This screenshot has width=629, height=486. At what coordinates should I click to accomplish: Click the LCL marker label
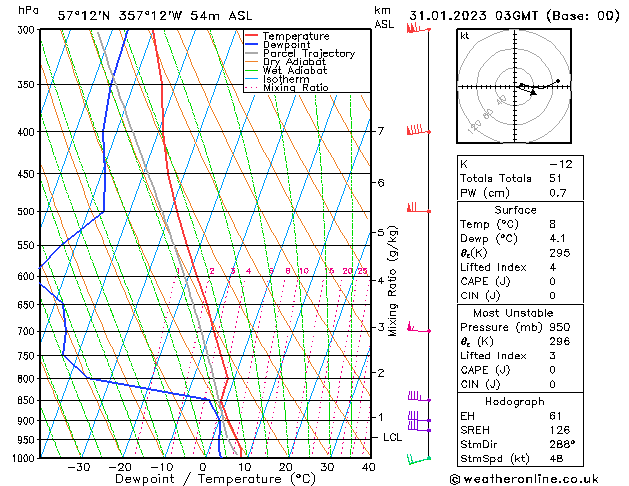(392, 437)
